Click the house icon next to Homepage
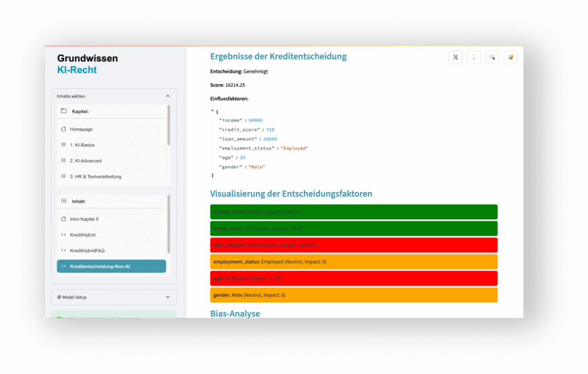 pyautogui.click(x=64, y=130)
